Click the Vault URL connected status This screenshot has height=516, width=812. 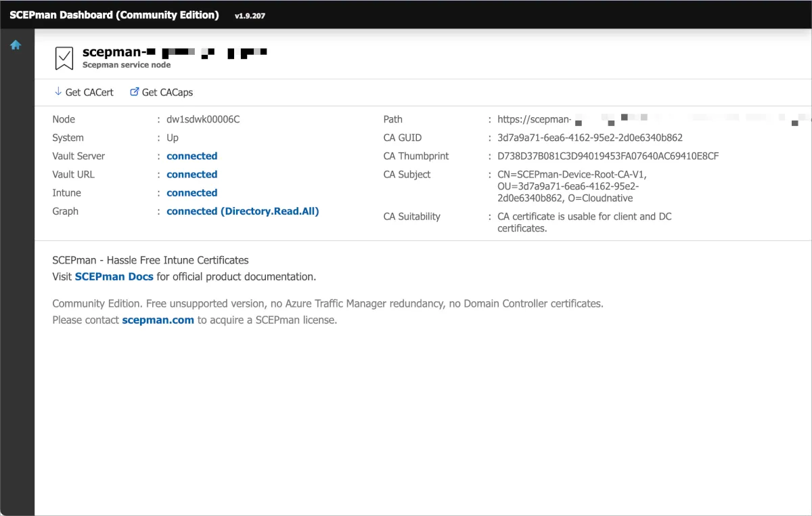[191, 174]
